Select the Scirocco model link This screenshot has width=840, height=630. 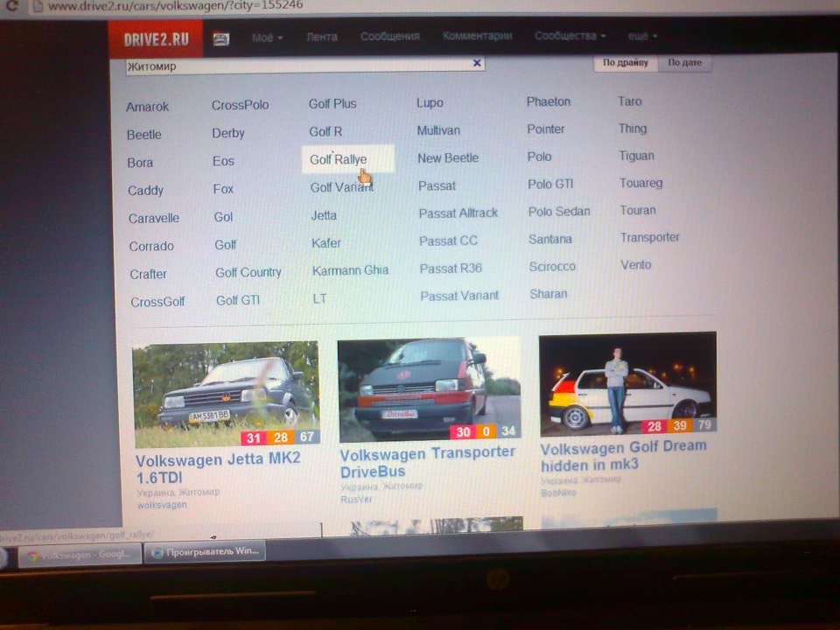click(552, 266)
